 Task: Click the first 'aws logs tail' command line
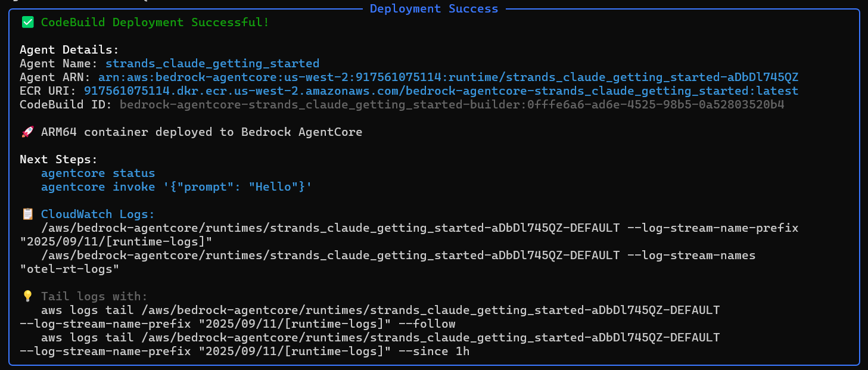(381, 310)
